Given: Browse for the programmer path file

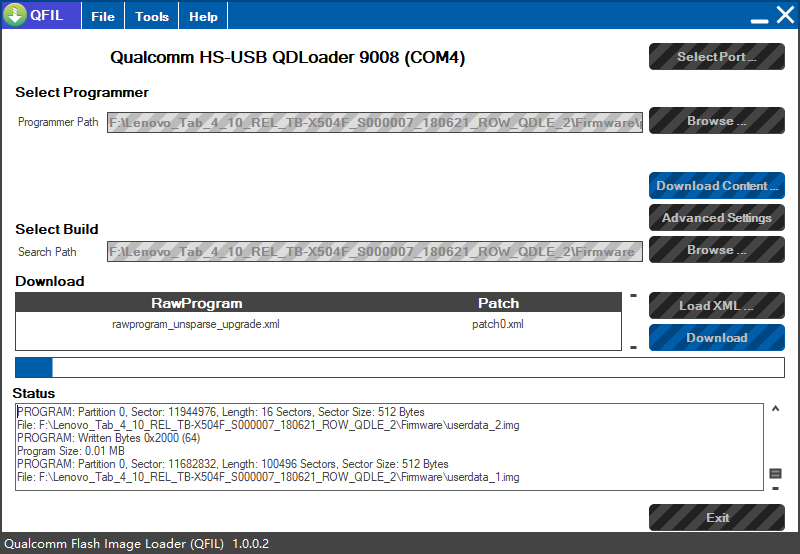Looking at the screenshot, I should point(716,121).
